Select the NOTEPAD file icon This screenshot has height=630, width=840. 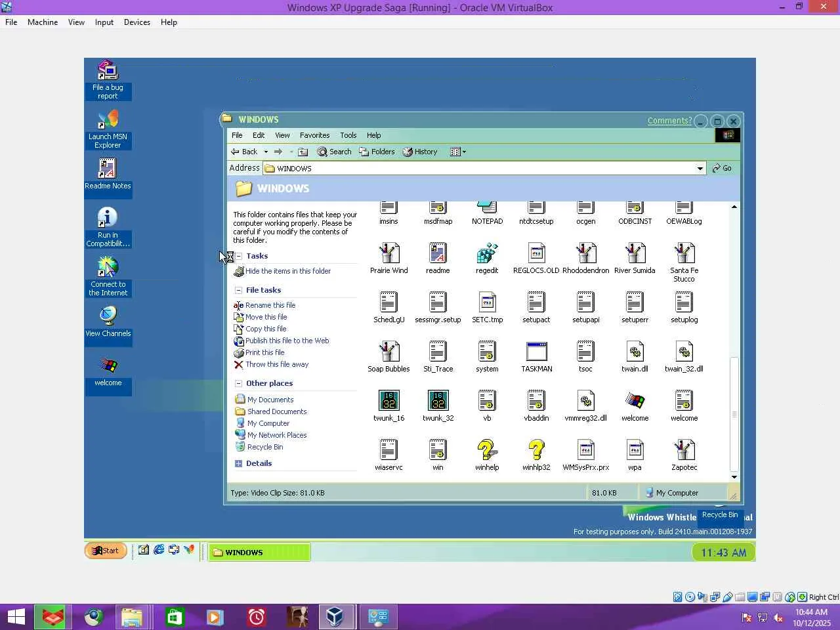(487, 208)
